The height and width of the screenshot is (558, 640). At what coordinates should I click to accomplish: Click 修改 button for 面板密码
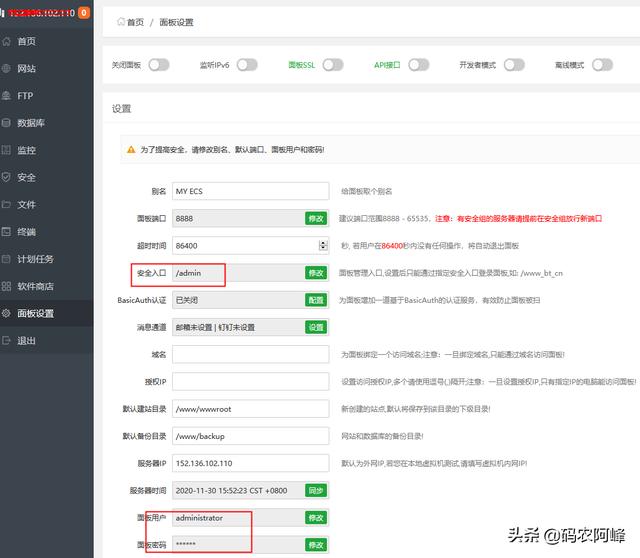pos(316,545)
